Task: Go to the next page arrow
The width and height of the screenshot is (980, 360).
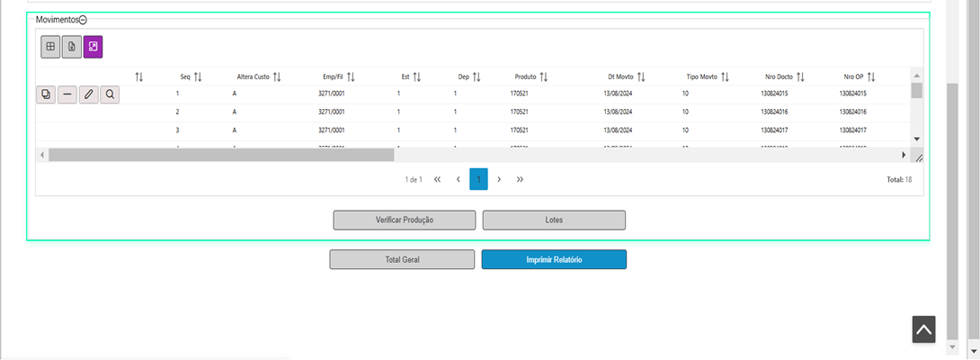Action: coord(499,179)
